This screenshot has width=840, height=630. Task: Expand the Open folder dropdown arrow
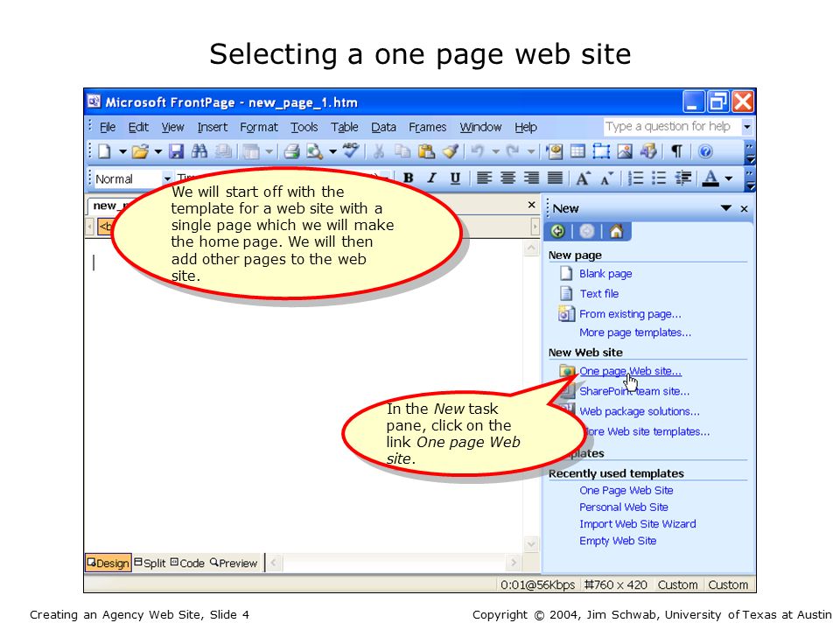click(158, 151)
